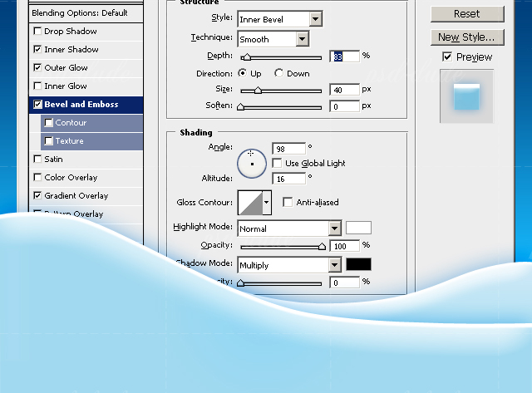Check the Satin effect

click(x=37, y=160)
